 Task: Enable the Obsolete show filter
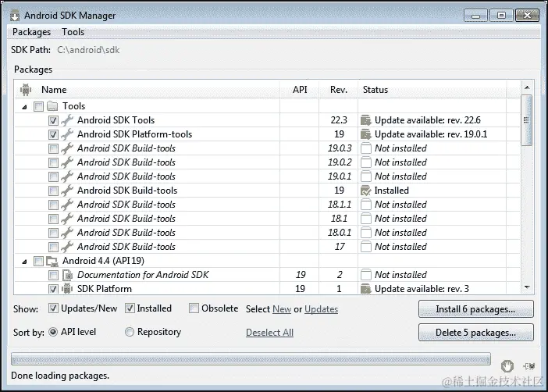194,308
